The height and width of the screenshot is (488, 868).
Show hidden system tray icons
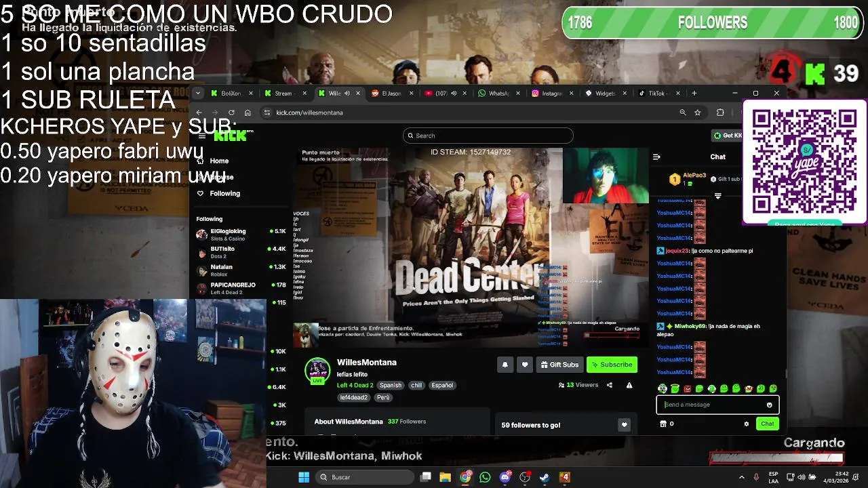pos(742,477)
